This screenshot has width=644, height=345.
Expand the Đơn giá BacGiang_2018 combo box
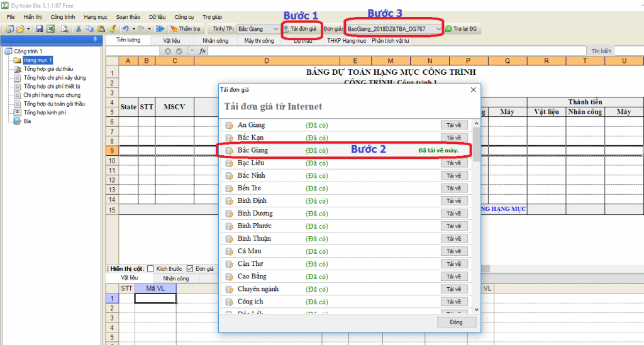(438, 29)
